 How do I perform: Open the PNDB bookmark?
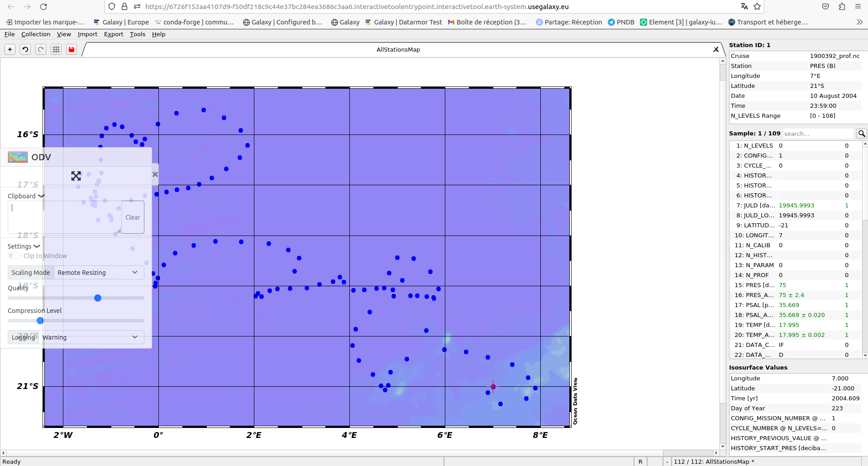click(621, 22)
